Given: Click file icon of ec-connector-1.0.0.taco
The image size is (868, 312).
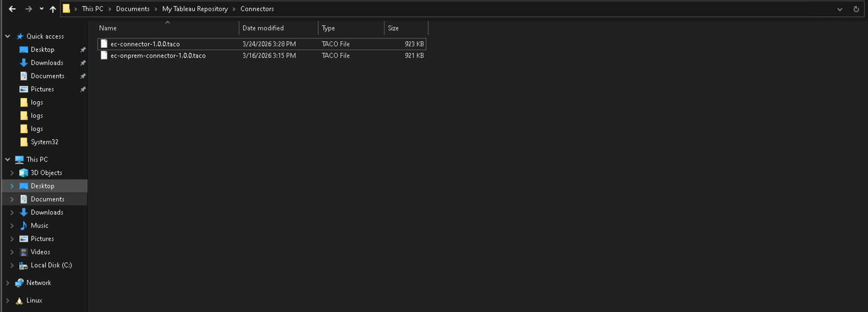Looking at the screenshot, I should point(104,44).
